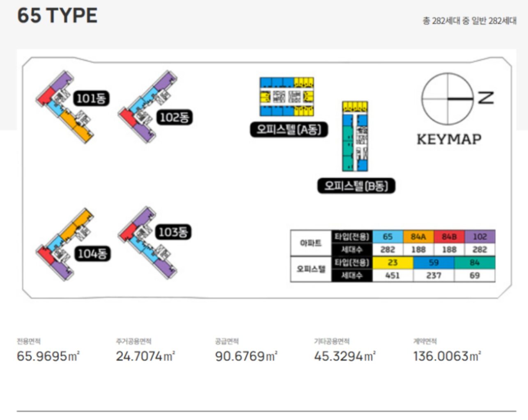
Task: Select the 오피스텔(B동) label
Action: click(x=356, y=186)
